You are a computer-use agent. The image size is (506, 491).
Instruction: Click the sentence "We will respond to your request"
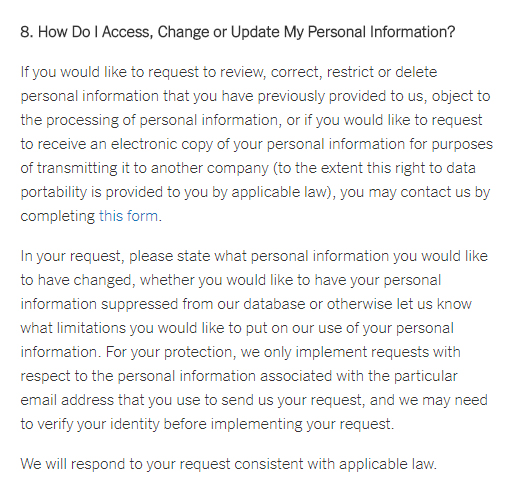coord(229,464)
